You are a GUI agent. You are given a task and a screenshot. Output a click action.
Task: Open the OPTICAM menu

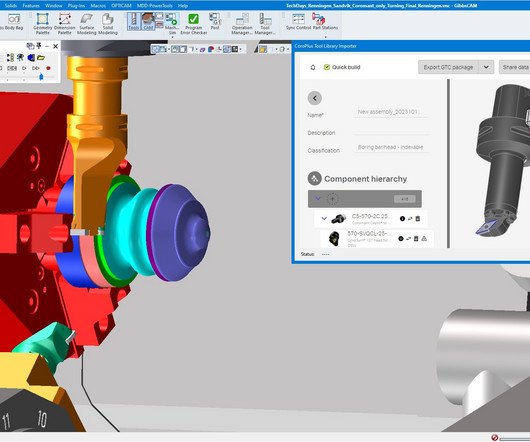pos(121,5)
